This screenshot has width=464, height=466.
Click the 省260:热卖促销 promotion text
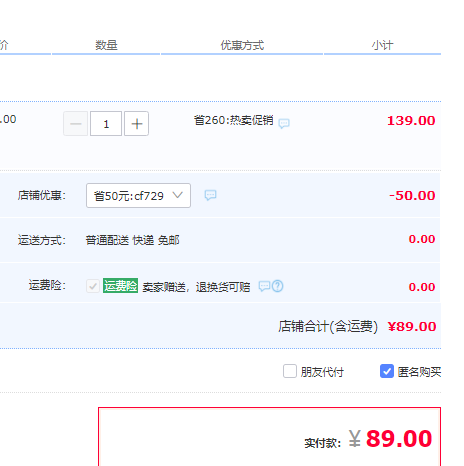[x=234, y=120]
